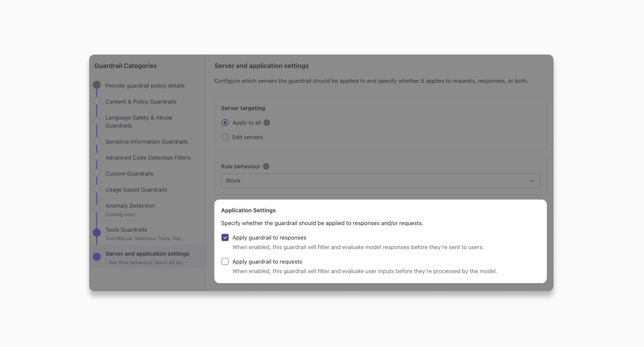This screenshot has width=644, height=347.
Task: Click info icon beside Rule behaviour
Action: tap(266, 166)
